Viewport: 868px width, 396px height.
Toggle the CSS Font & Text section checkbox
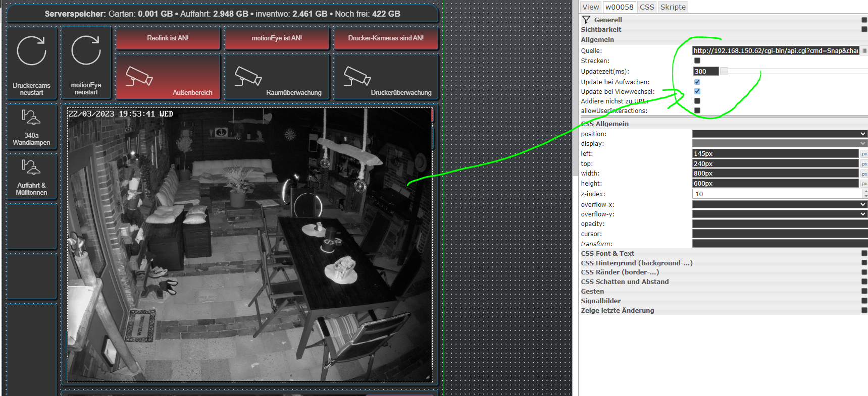pyautogui.click(x=864, y=253)
